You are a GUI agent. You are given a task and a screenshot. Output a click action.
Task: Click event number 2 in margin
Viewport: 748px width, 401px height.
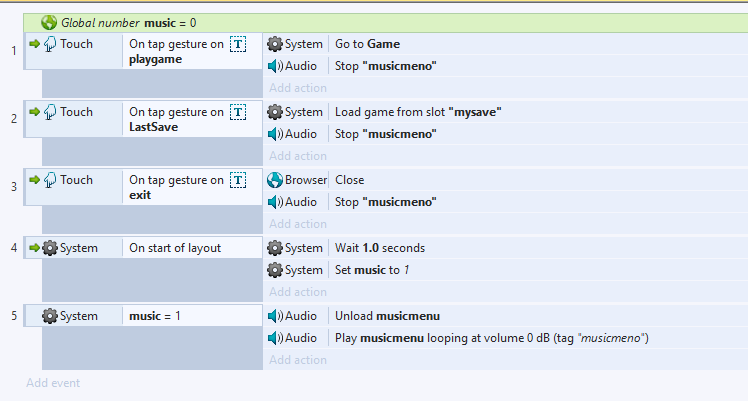click(x=14, y=119)
